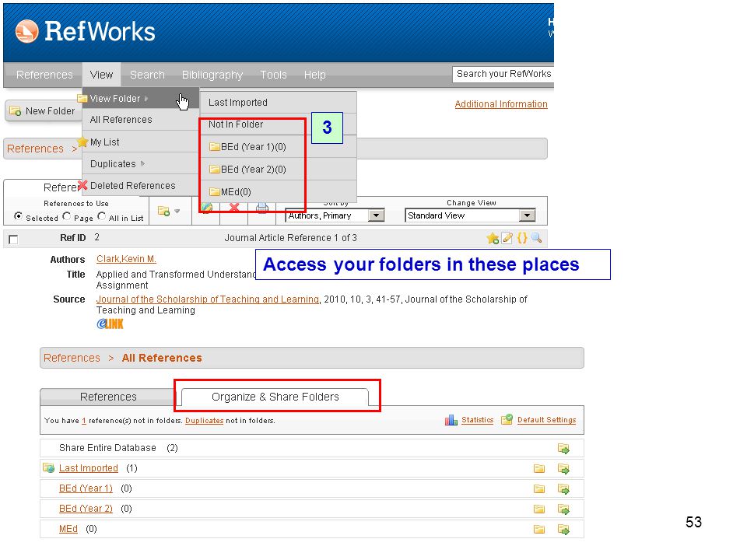This screenshot has height=560, width=747.
Task: Open the Last Imported folder link
Action: (89, 468)
